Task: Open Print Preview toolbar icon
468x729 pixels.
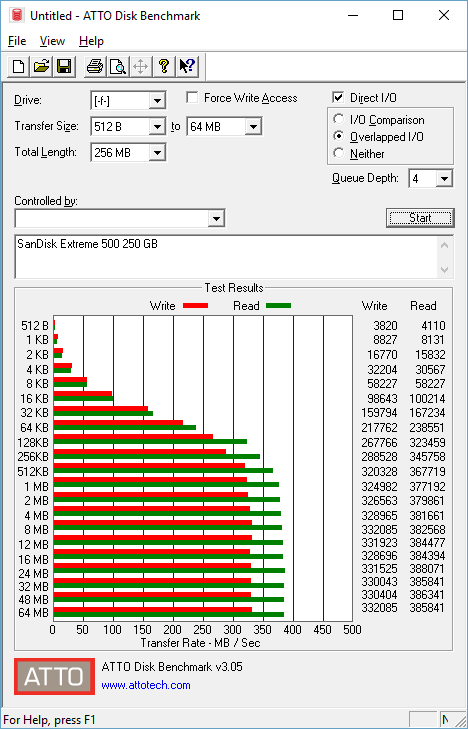Action: point(118,66)
